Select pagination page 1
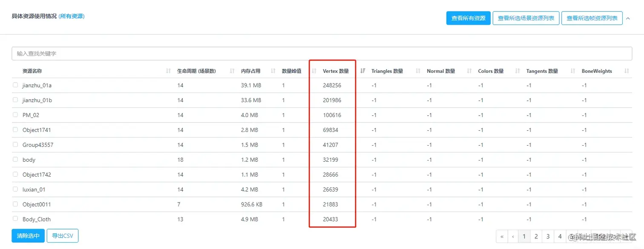 coord(524,236)
